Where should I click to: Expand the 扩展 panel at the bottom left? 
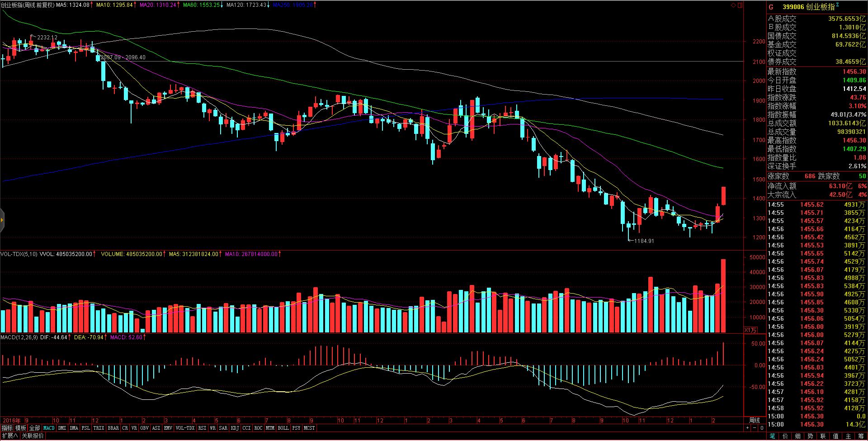(9, 436)
